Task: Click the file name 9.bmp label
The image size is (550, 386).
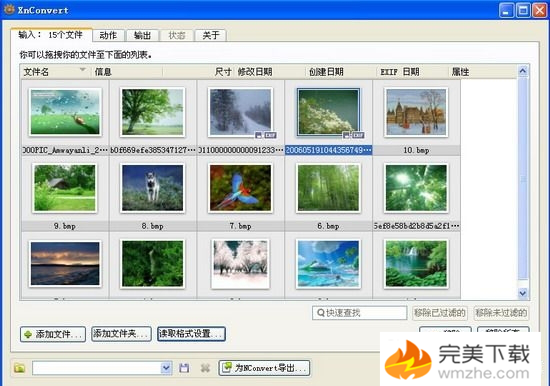Action: pyautogui.click(x=65, y=226)
